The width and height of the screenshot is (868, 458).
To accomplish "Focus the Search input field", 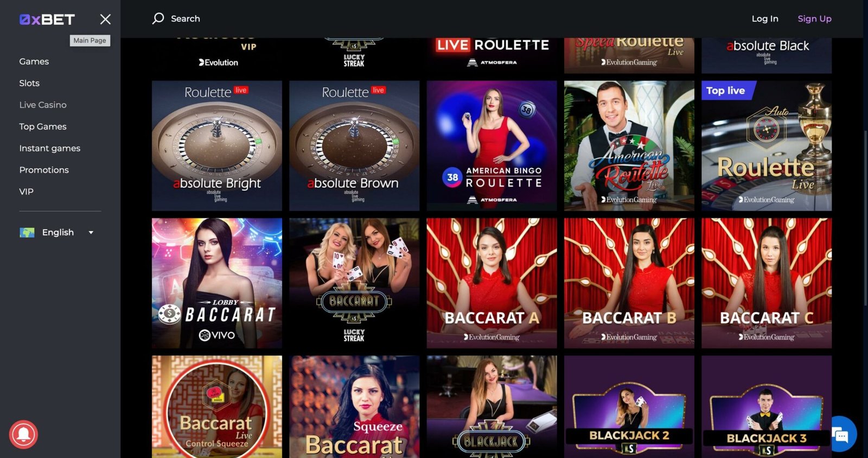I will click(186, 18).
